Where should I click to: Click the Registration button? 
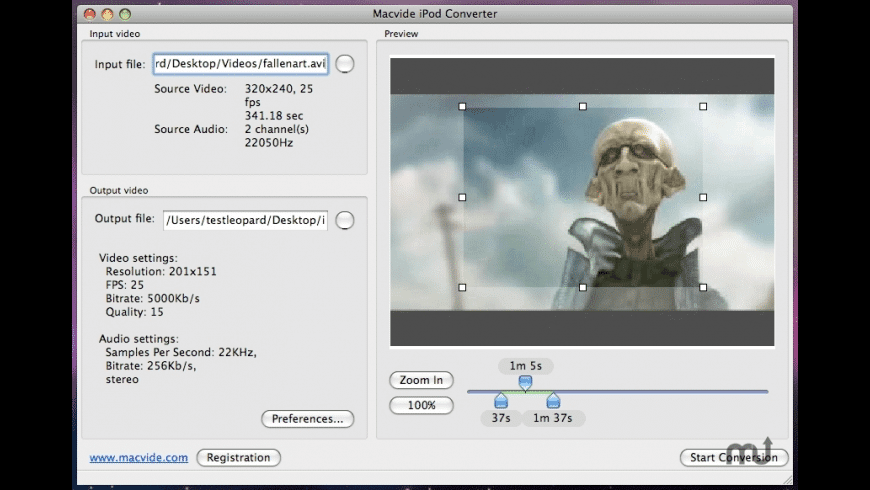239,458
